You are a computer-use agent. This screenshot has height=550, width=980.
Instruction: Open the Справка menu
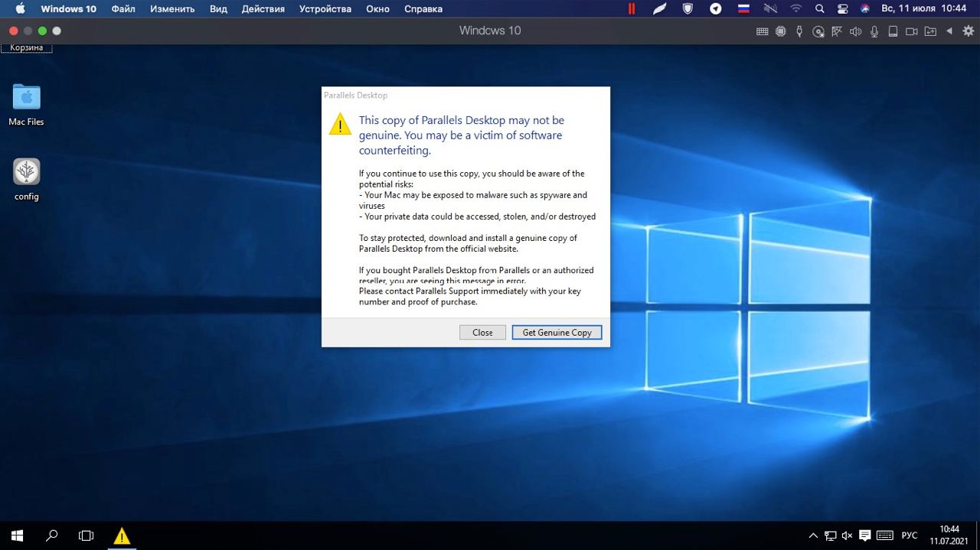pos(423,9)
